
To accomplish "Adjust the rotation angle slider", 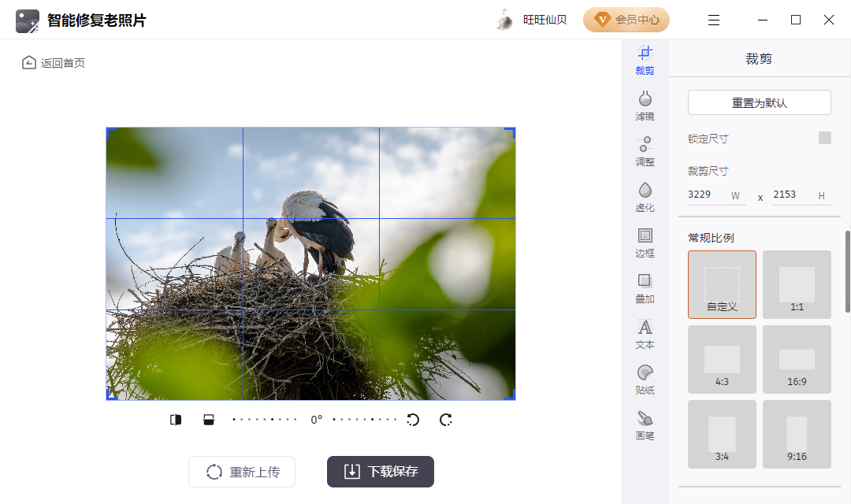I will point(315,420).
